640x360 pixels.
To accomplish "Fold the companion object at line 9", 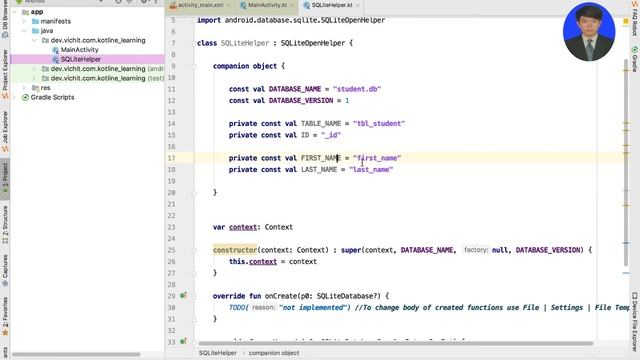I will pos(195,66).
